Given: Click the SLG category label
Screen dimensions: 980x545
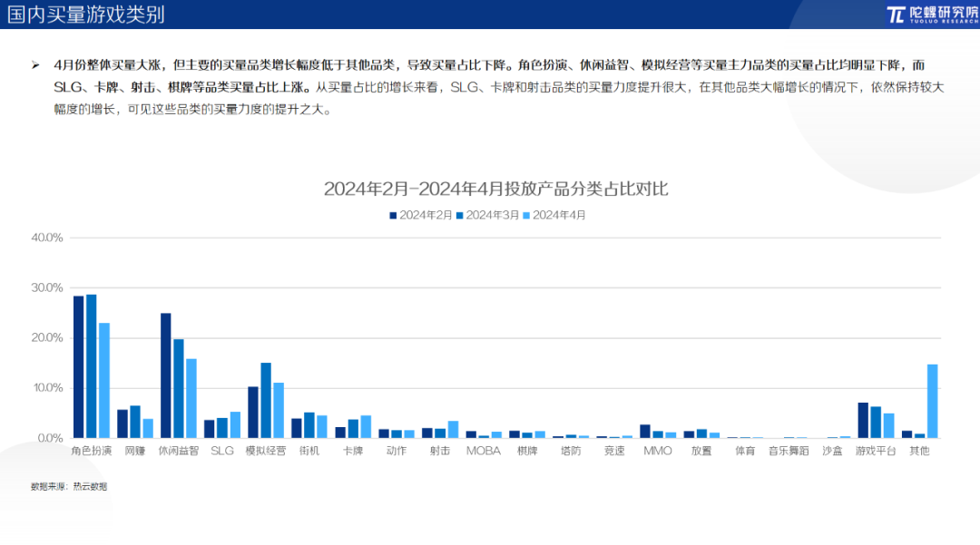Looking at the screenshot, I should click(x=222, y=451).
